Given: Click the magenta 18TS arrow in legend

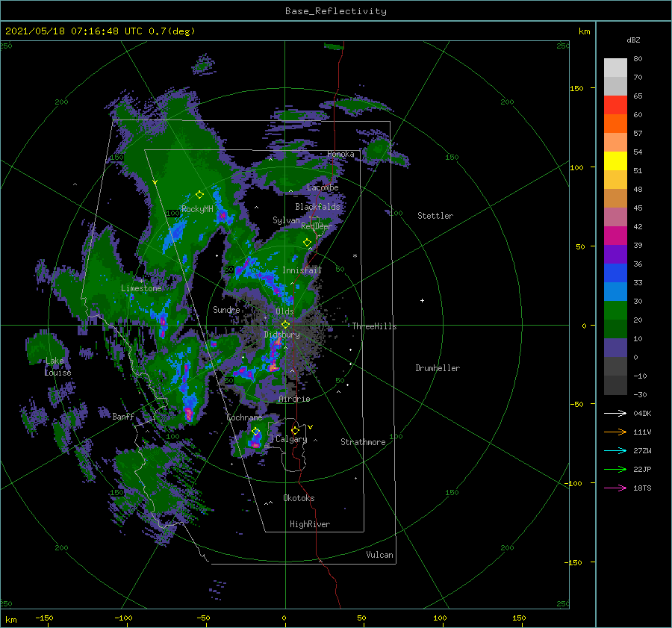Looking at the screenshot, I should [615, 488].
